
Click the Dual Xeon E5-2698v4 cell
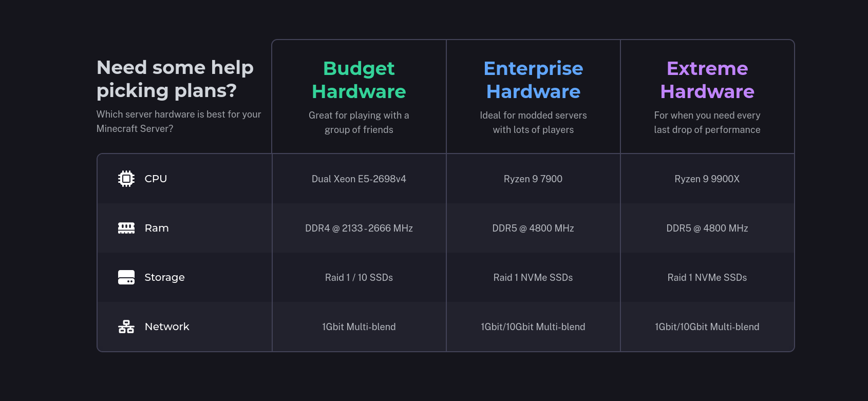(359, 179)
